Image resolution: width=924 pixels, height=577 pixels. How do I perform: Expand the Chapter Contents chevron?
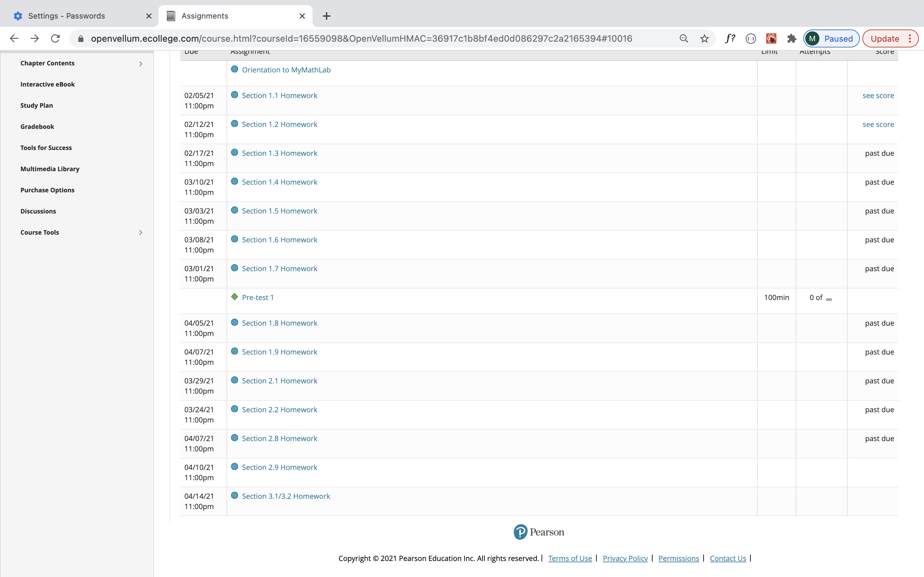click(x=141, y=64)
